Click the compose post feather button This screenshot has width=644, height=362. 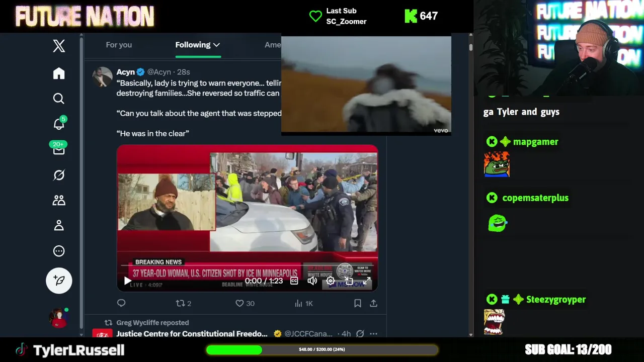point(59,281)
